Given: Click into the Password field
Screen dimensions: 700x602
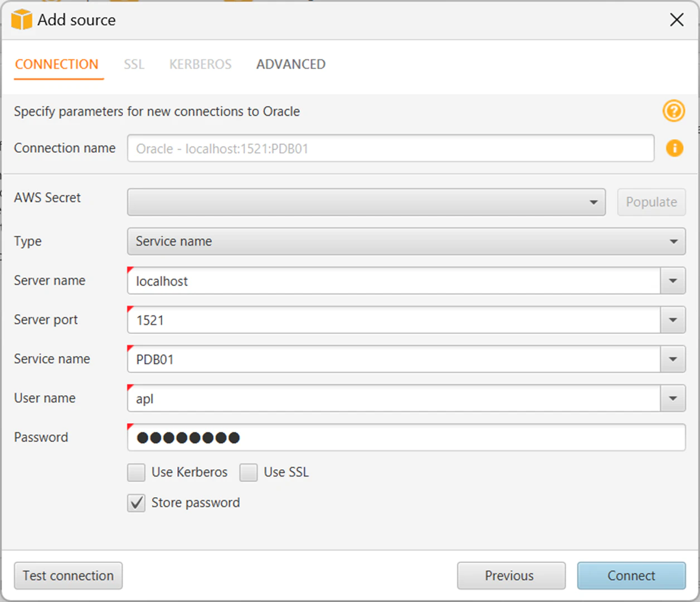Looking at the screenshot, I should click(x=406, y=438).
